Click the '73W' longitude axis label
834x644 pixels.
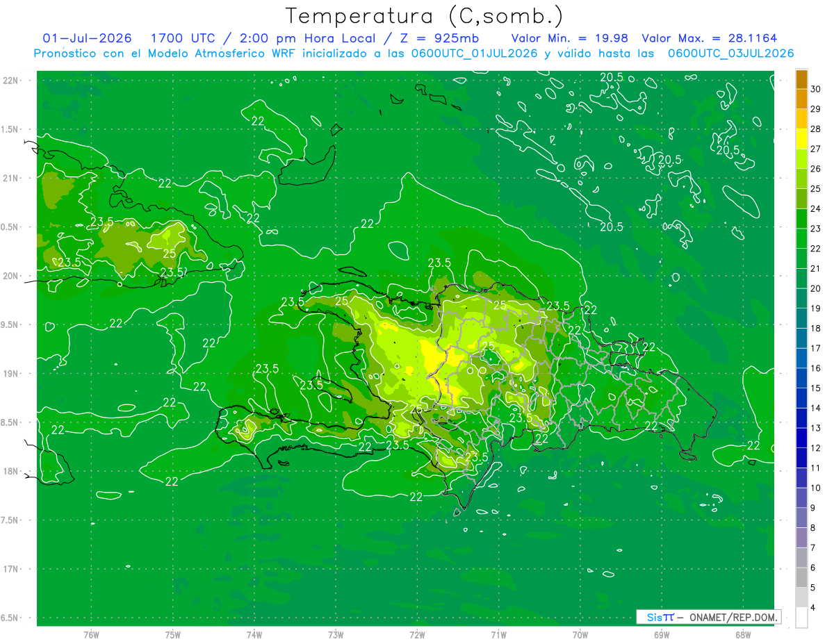(x=336, y=635)
